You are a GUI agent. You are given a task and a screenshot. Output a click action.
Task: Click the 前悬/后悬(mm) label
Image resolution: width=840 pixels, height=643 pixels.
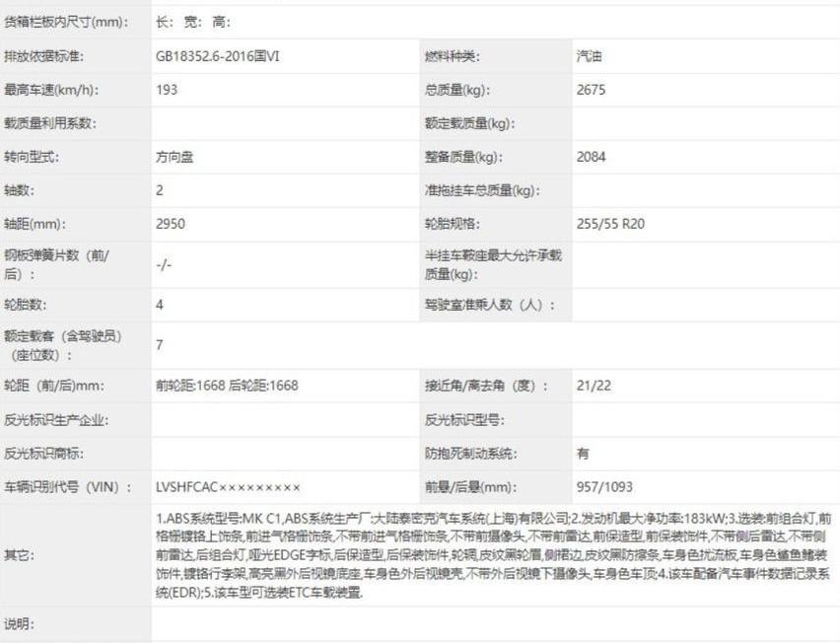pos(471,487)
